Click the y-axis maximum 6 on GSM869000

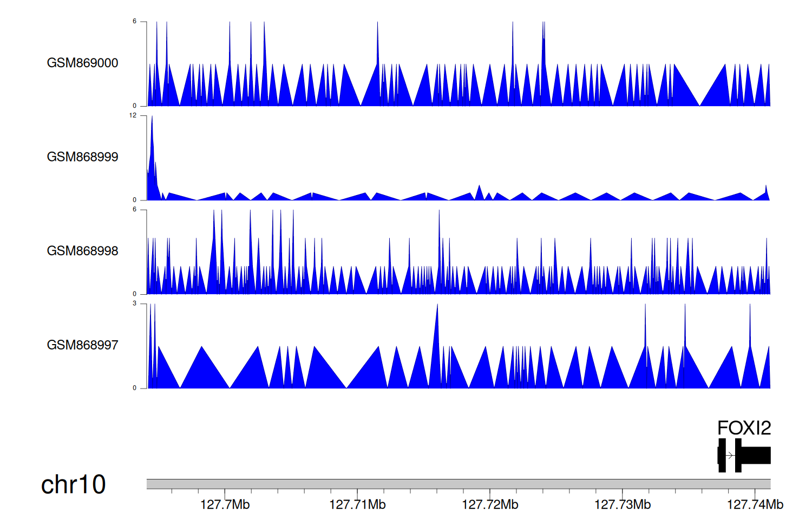click(134, 21)
